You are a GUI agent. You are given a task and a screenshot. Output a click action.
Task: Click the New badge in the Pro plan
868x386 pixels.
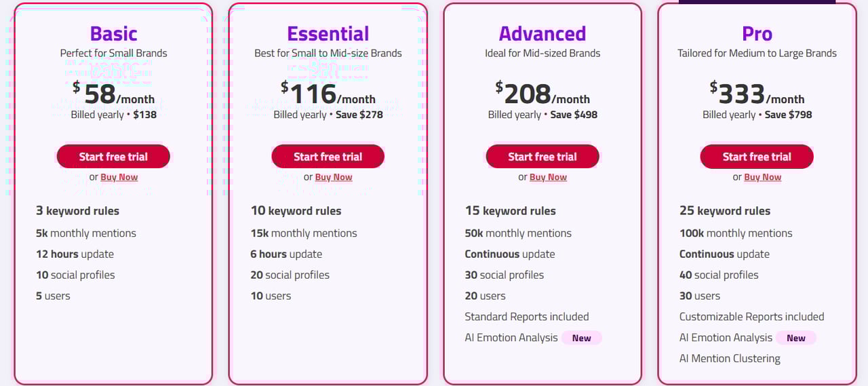(x=796, y=338)
